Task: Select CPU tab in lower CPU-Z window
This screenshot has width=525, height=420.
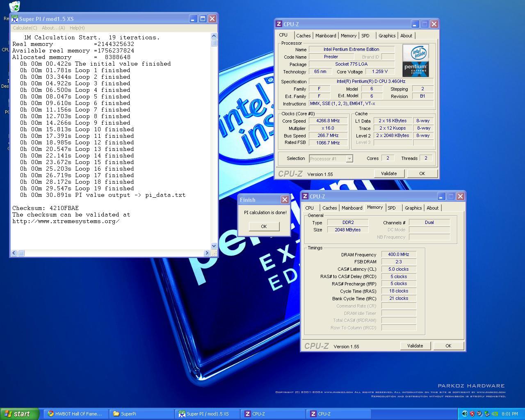Action: click(x=310, y=208)
